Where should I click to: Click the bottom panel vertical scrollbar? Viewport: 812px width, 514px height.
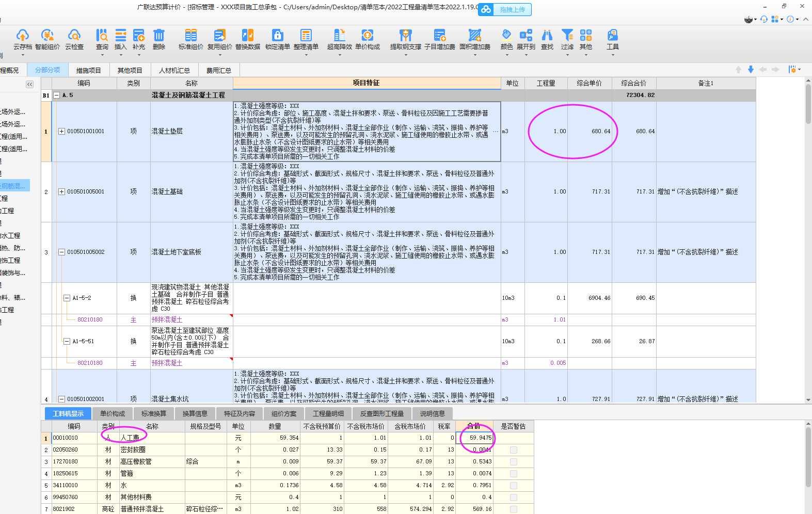coord(808,457)
